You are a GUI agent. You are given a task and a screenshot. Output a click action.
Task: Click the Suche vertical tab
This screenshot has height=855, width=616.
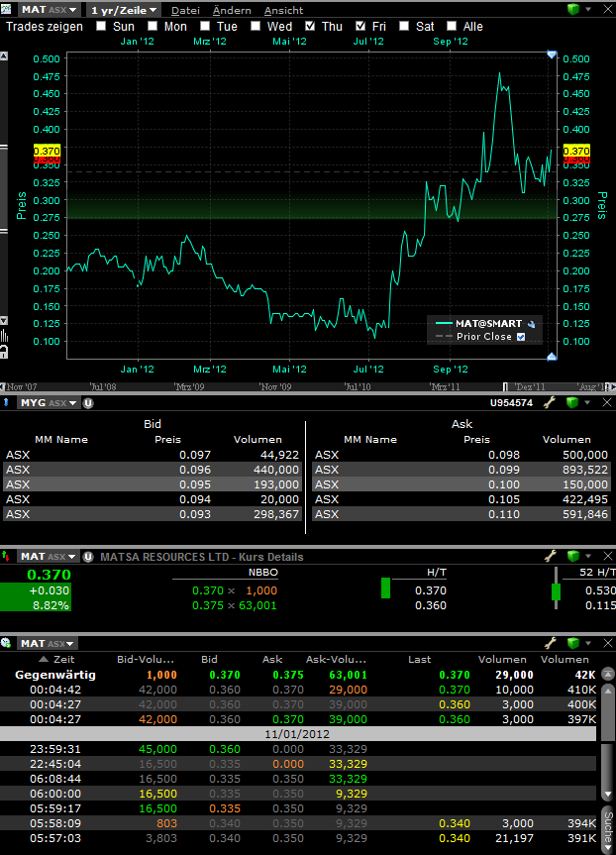608,830
